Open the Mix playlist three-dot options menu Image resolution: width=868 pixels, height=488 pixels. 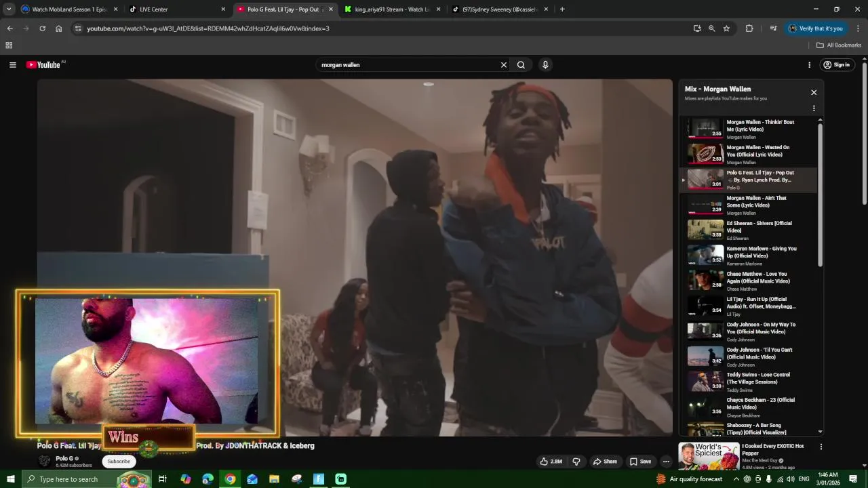(x=814, y=108)
